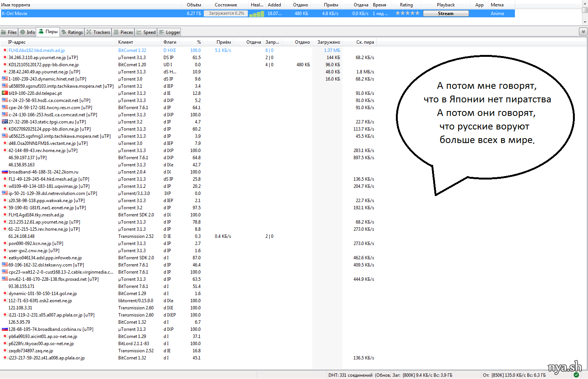Show the Speed graph tab icon
Image resolution: width=588 pixels, height=379 pixels.
click(139, 32)
